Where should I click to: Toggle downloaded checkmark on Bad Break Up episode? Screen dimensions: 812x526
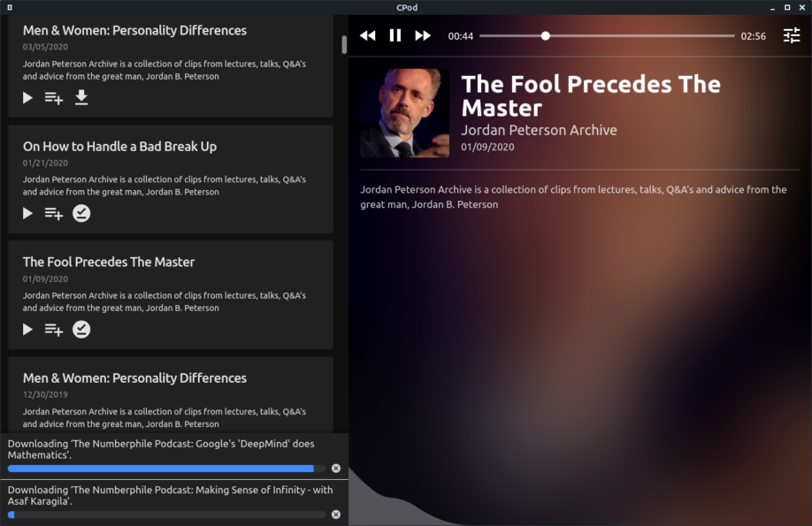click(81, 213)
